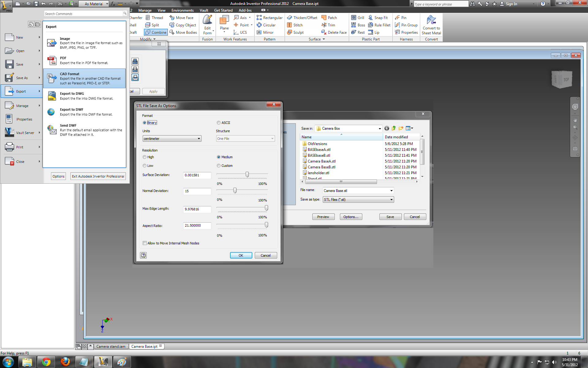
Task: Go back using Save dialog back arrow
Action: [x=386, y=128]
